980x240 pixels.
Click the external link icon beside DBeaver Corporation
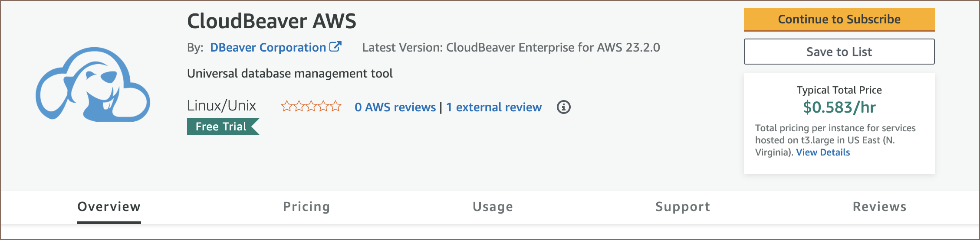[335, 47]
